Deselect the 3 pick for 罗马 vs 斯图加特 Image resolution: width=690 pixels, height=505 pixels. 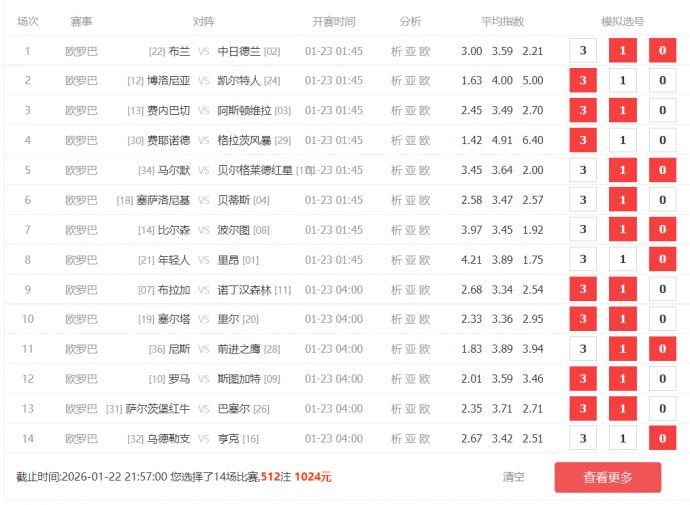583,379
